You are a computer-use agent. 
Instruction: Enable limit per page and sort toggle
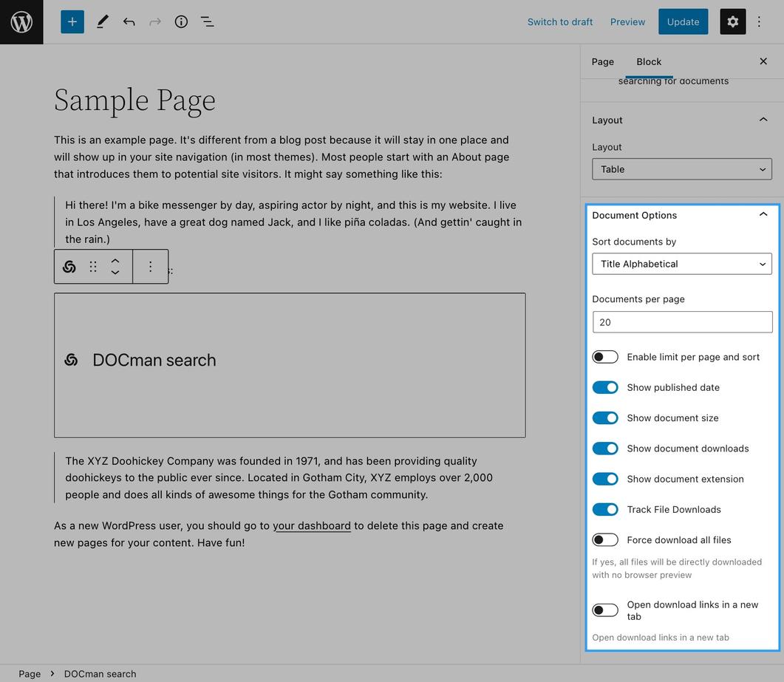point(605,357)
